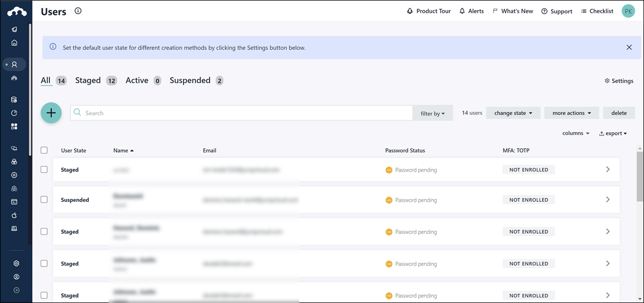
Task: Open Support in the top bar
Action: pyautogui.click(x=557, y=11)
